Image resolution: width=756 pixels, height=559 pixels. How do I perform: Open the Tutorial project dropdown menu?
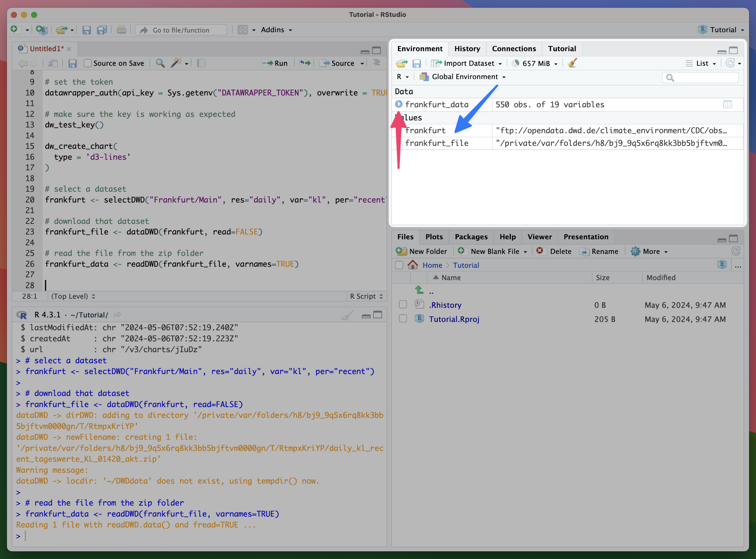pos(721,30)
